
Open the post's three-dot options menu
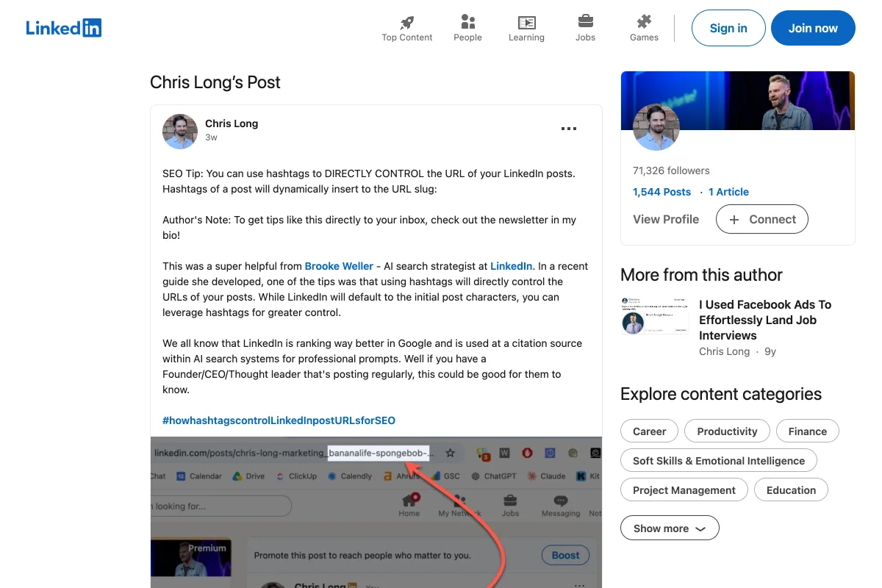click(569, 129)
